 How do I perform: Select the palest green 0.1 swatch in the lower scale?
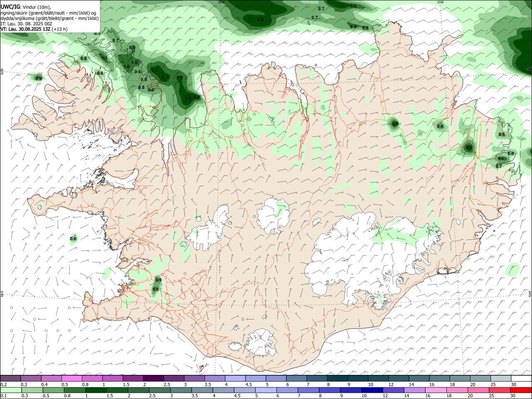pos(11,390)
